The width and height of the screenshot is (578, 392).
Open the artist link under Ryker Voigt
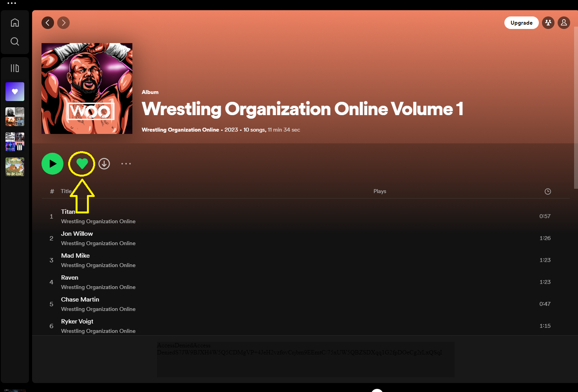click(x=98, y=331)
